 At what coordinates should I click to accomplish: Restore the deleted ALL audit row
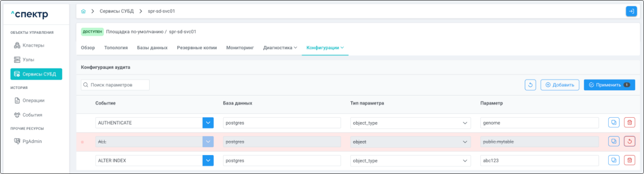629,142
